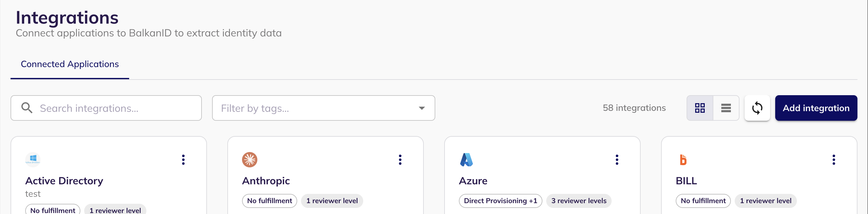This screenshot has height=214, width=868.
Task: Focus the Search integrations field
Action: coord(106,108)
